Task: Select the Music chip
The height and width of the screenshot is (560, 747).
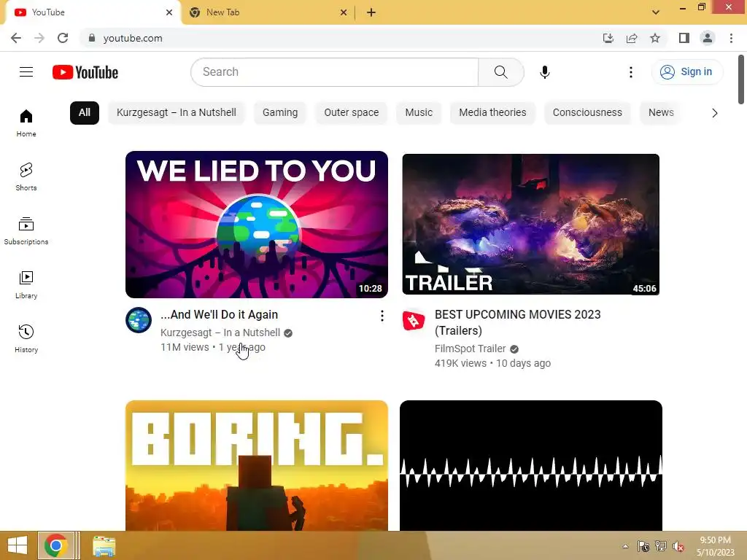Action: [x=419, y=113]
